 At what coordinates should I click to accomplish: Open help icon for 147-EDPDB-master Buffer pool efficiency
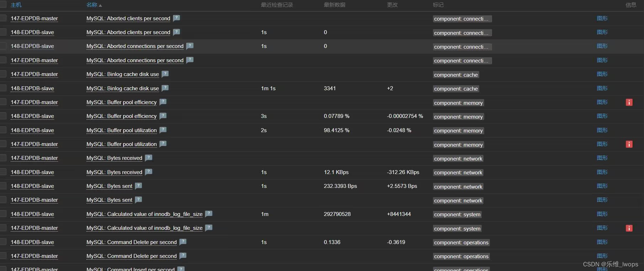(163, 102)
